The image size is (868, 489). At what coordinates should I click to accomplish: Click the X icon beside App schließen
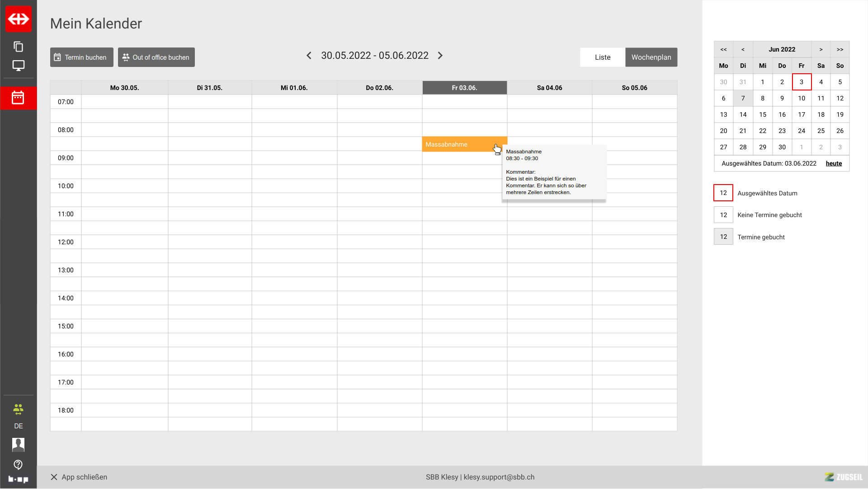tap(54, 477)
